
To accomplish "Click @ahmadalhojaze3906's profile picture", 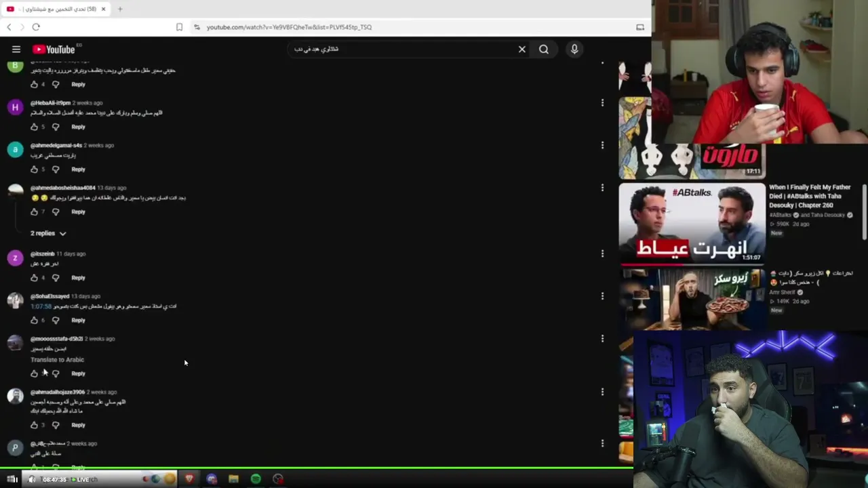I will (x=15, y=396).
